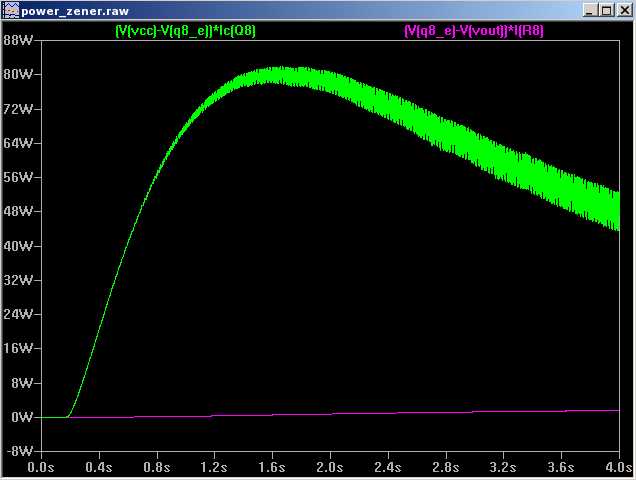Click the 8W vertical axis label
The height and width of the screenshot is (480, 636).
(x=22, y=383)
